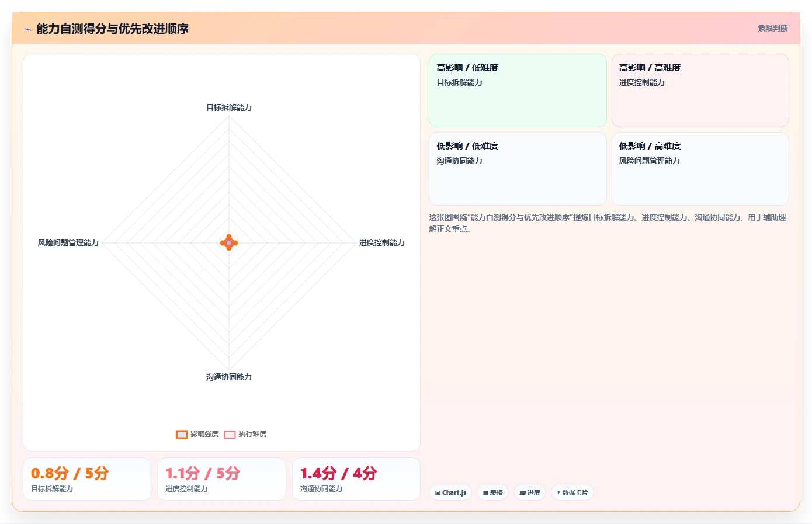This screenshot has width=812, height=524.
Task: Click the 目标拆解能力 radar axis label
Action: [x=229, y=107]
